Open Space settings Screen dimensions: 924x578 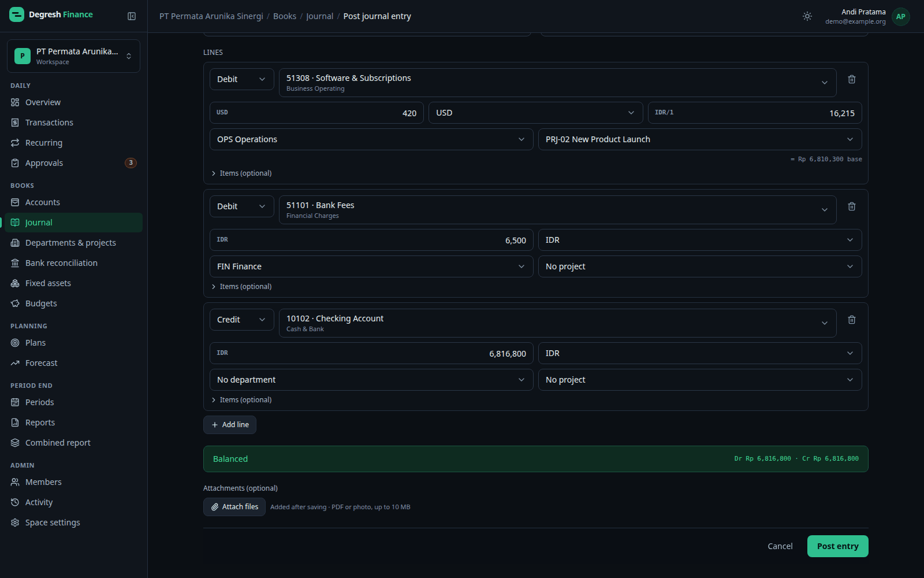pos(73,523)
